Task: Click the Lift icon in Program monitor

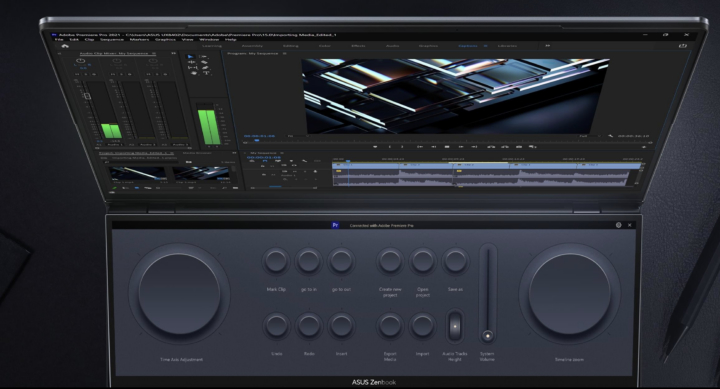Action: (491, 147)
